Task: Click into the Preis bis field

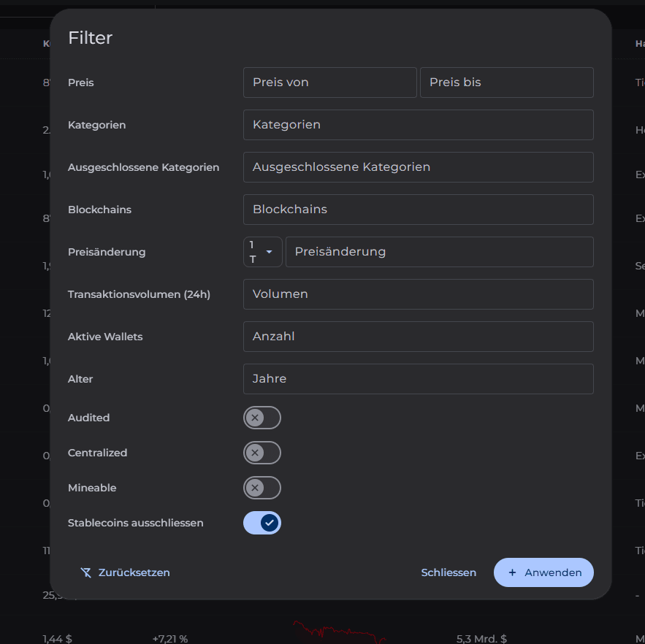Action: coord(506,83)
